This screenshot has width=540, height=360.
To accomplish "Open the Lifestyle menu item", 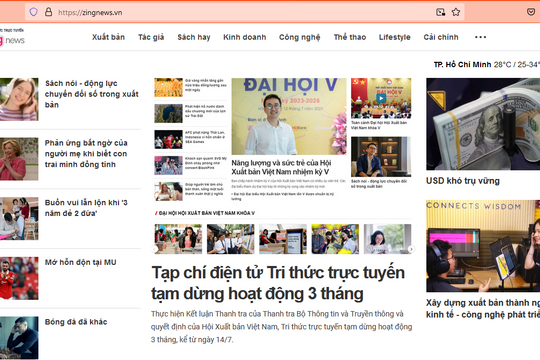I will pos(395,37).
